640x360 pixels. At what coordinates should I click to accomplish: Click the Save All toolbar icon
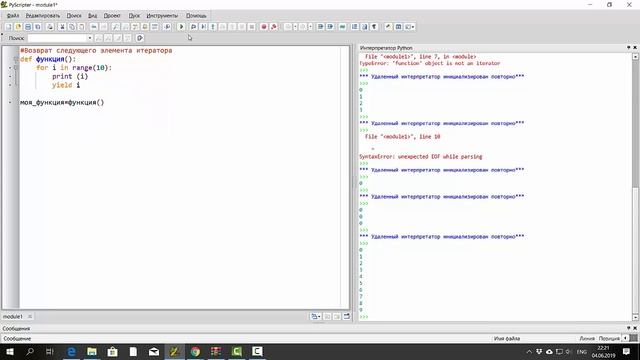pyautogui.click(x=38, y=27)
